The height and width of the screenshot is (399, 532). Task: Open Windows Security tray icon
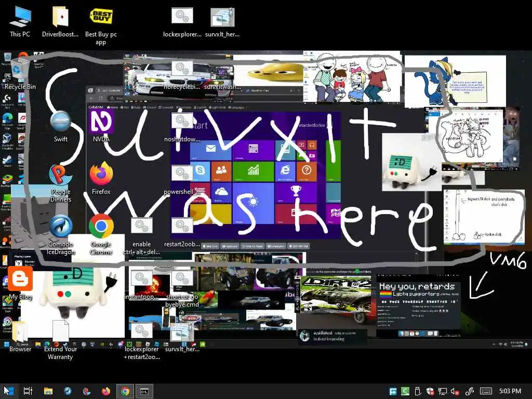[430, 392]
